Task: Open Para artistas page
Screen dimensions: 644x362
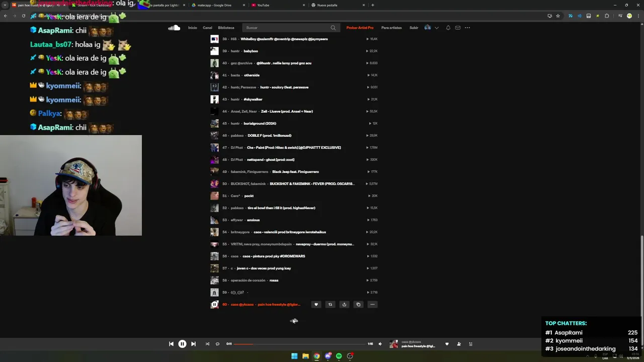Action: (x=391, y=28)
